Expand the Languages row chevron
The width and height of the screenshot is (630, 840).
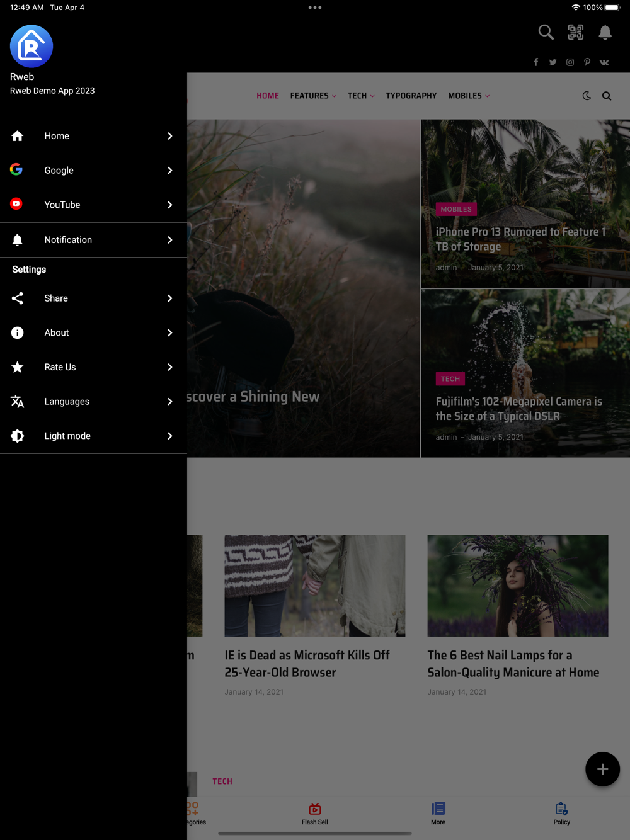pyautogui.click(x=170, y=402)
